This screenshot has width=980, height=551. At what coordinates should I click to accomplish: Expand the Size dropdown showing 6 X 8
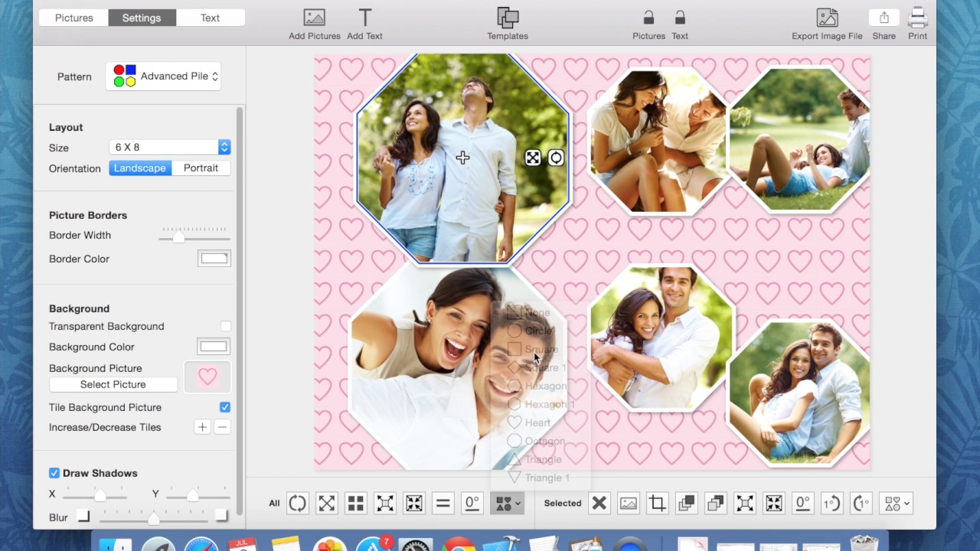[x=169, y=147]
